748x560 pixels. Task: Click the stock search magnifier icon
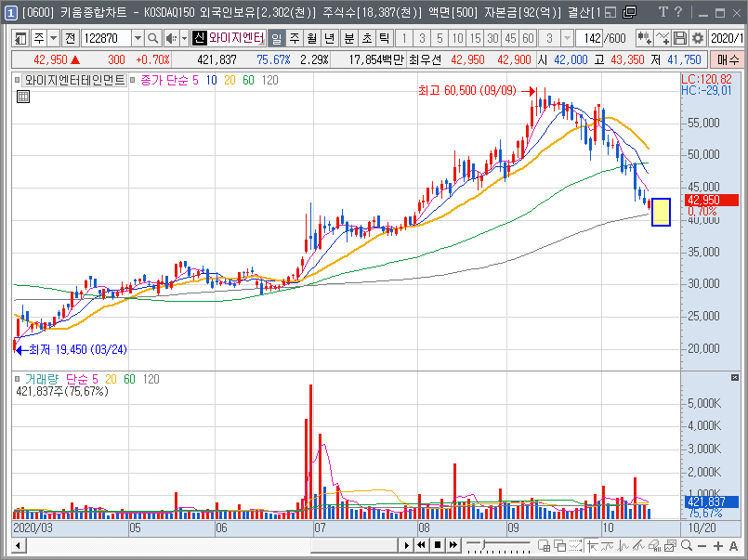coord(152,38)
